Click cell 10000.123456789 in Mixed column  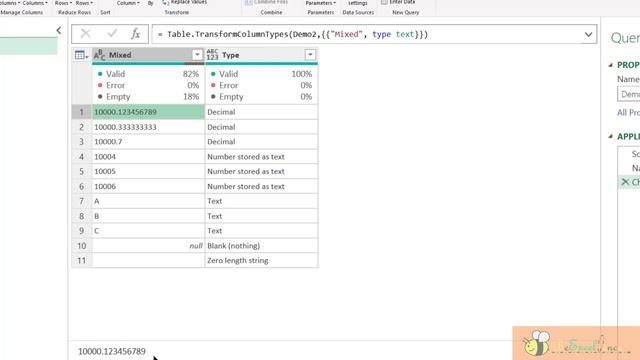148,112
